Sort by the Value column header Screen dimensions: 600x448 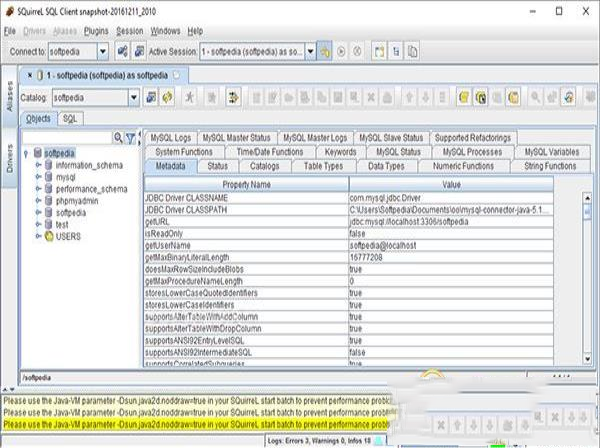[451, 184]
